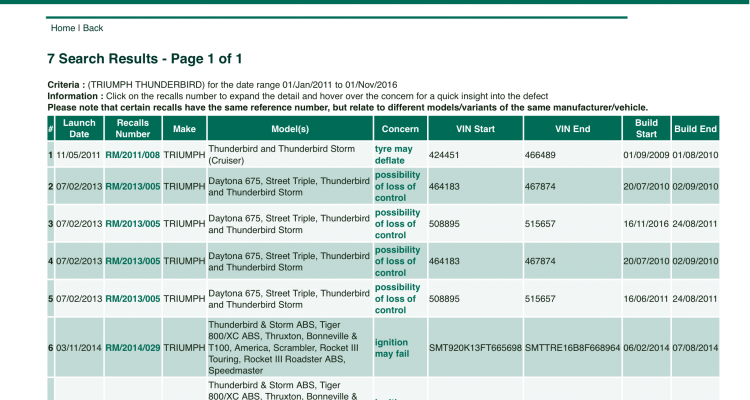
Task: Click the launch date 03/11/2014
Action: 78,348
